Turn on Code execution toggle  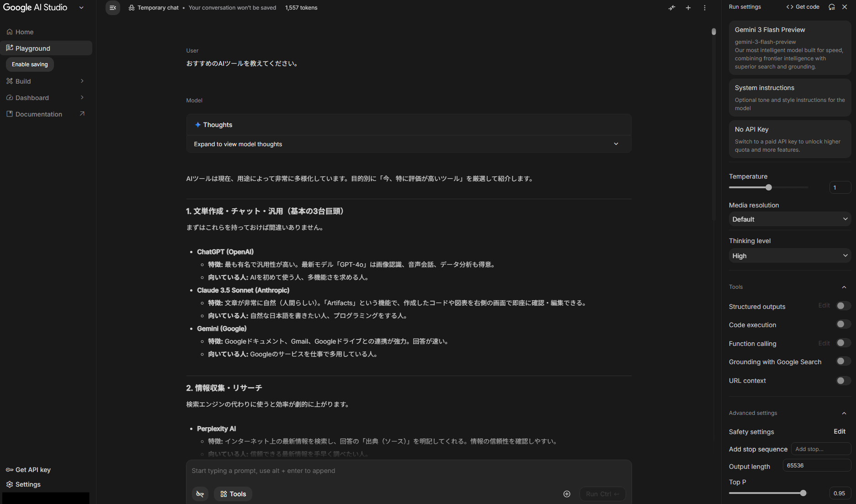[x=843, y=324]
